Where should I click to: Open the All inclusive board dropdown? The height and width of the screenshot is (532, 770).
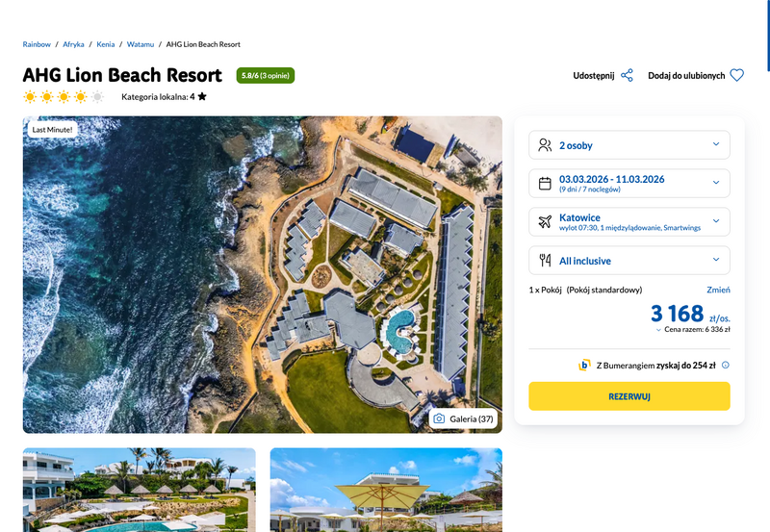[629, 260]
